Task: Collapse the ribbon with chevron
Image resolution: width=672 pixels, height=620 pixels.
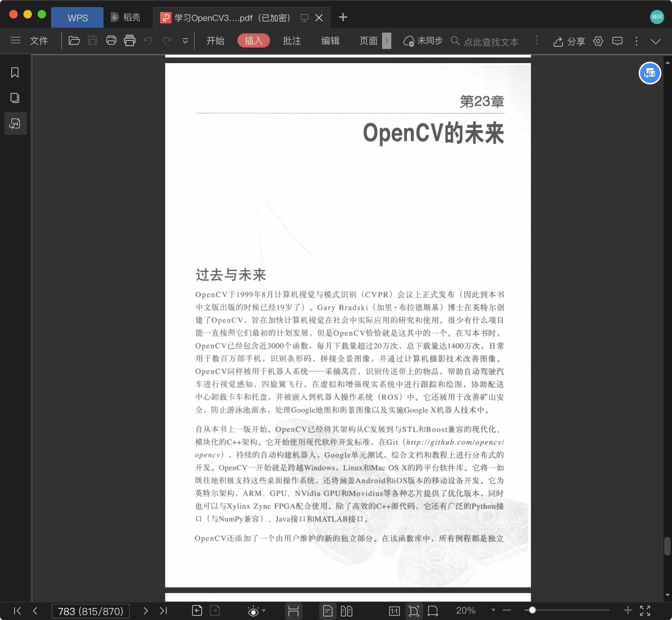Action: pos(656,41)
